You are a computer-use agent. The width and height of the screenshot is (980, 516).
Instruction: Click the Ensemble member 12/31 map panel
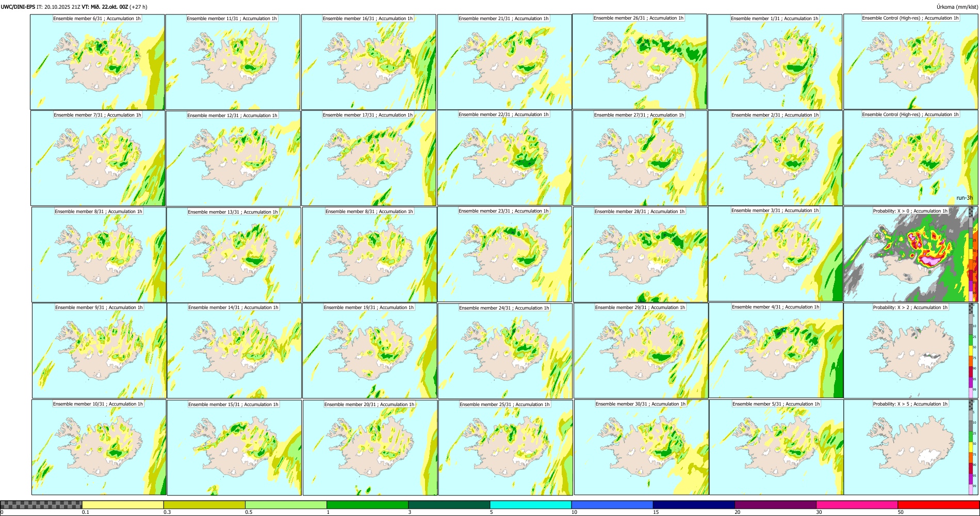point(233,158)
